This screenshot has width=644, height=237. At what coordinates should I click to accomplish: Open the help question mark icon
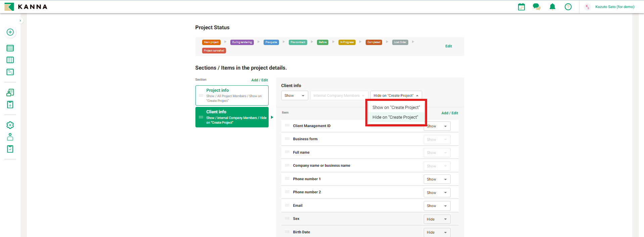(568, 7)
